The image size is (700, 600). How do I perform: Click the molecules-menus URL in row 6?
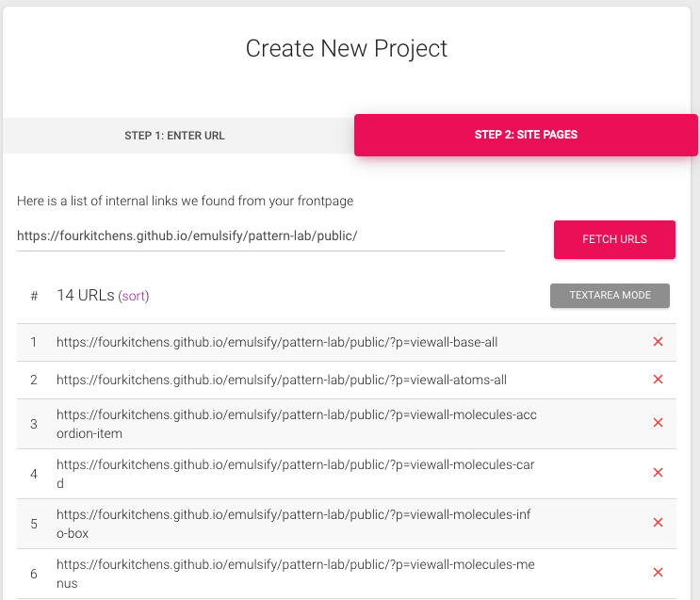pyautogui.click(x=295, y=575)
